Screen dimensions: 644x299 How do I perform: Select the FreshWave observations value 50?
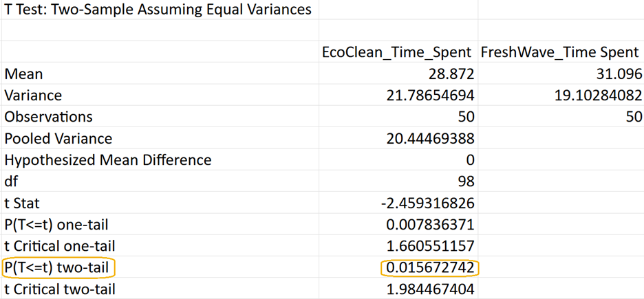coord(633,117)
